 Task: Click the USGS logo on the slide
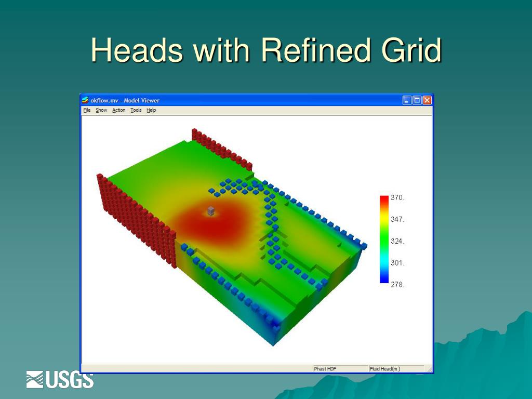pos(60,380)
